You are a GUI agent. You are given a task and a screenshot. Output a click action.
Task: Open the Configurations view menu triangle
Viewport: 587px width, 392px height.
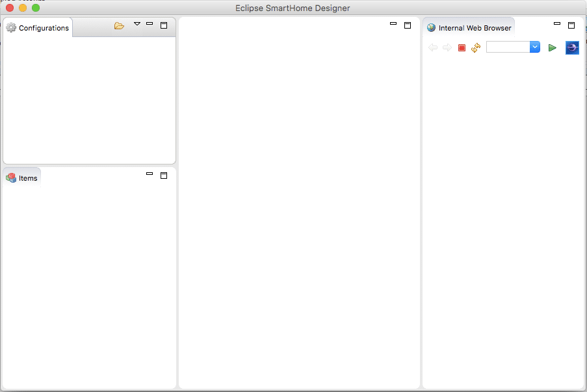[137, 24]
